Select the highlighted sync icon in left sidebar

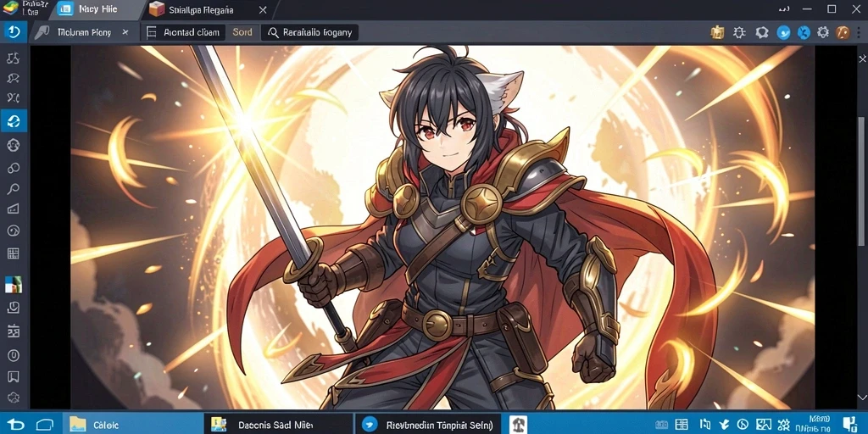coord(14,120)
